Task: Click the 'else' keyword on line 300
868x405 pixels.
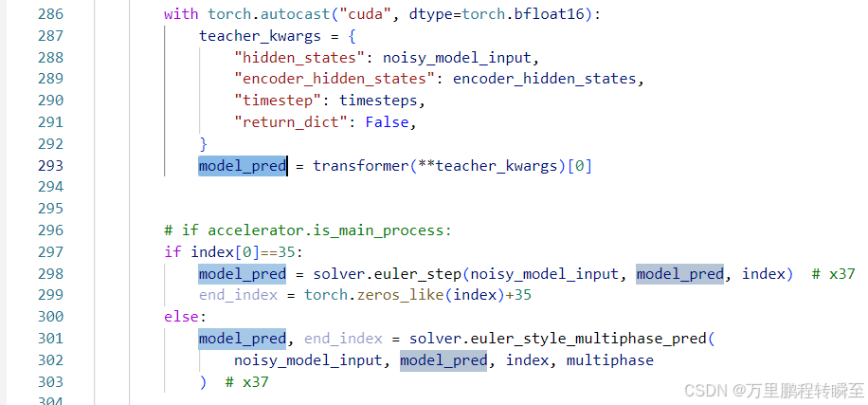Action: (181, 317)
